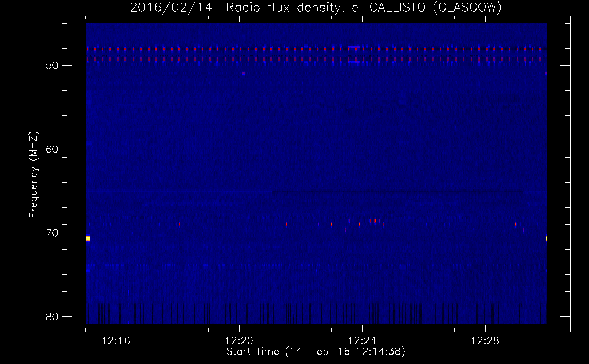Click the 50 frequency tick label
This screenshot has width=589, height=364.
click(x=52, y=66)
